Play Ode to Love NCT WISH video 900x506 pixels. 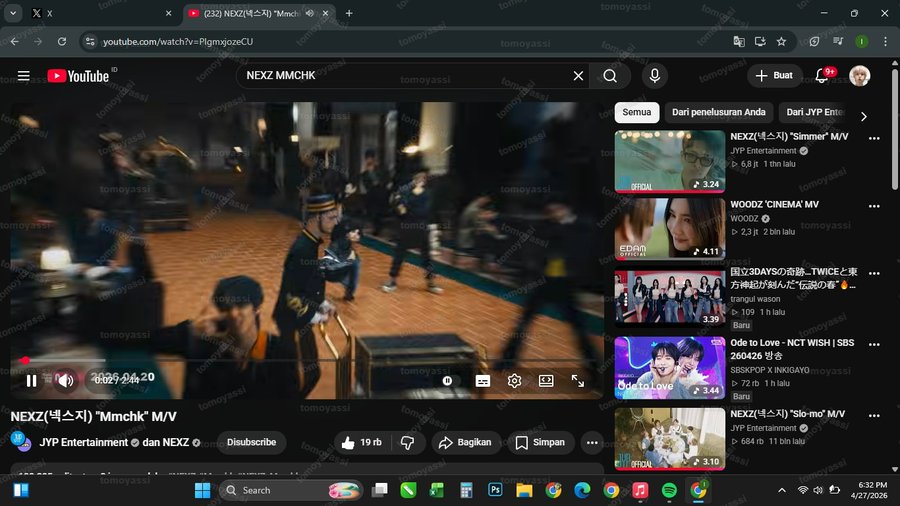coord(670,368)
